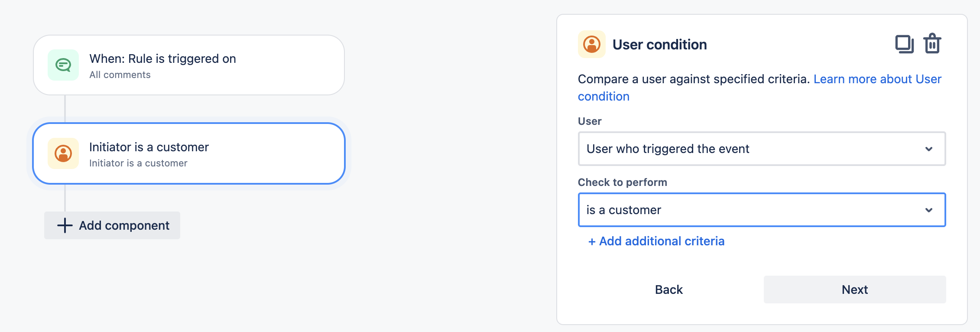The image size is (980, 332).
Task: Click the Next button
Action: 854,290
